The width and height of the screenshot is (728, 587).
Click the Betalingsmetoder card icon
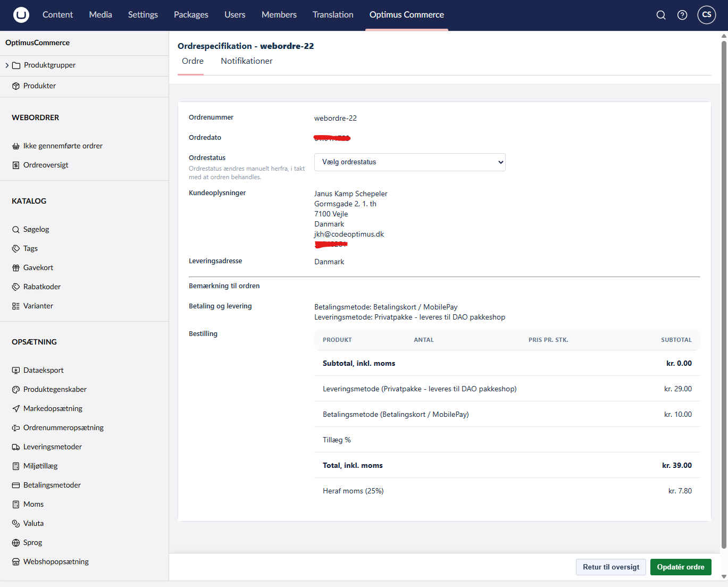pos(16,485)
